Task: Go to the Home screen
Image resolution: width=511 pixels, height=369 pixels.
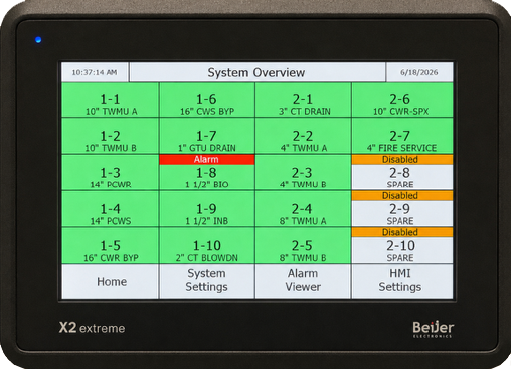Action: click(x=110, y=282)
